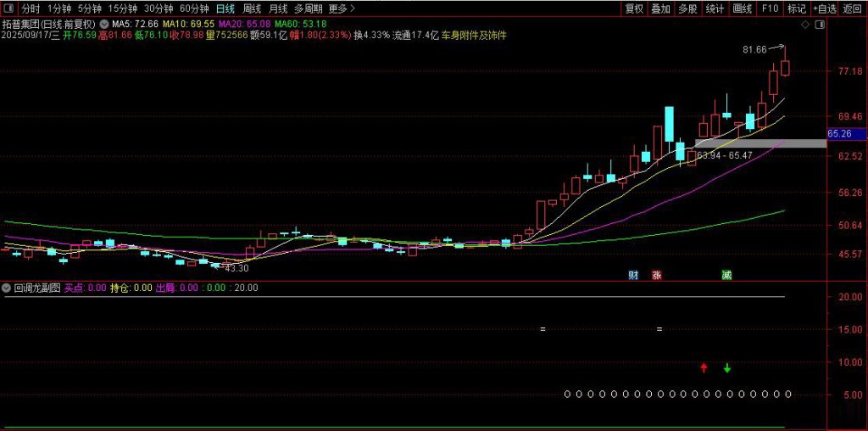The height and width of the screenshot is (431, 868).
Task: Click the 复权 button
Action: (x=634, y=9)
